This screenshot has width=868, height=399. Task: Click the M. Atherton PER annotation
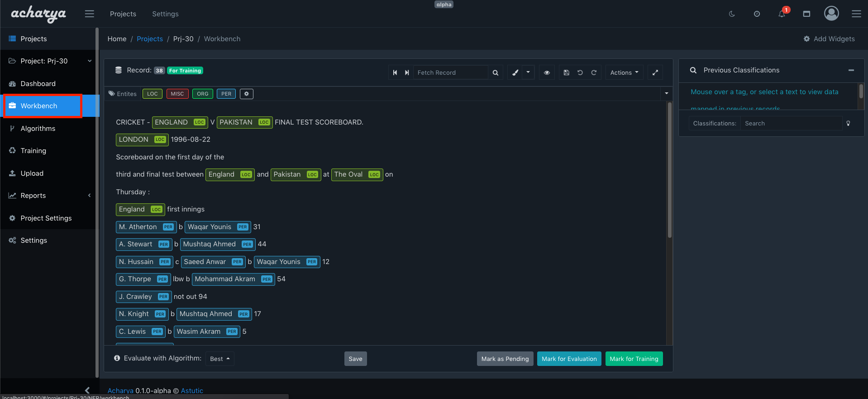pyautogui.click(x=146, y=227)
